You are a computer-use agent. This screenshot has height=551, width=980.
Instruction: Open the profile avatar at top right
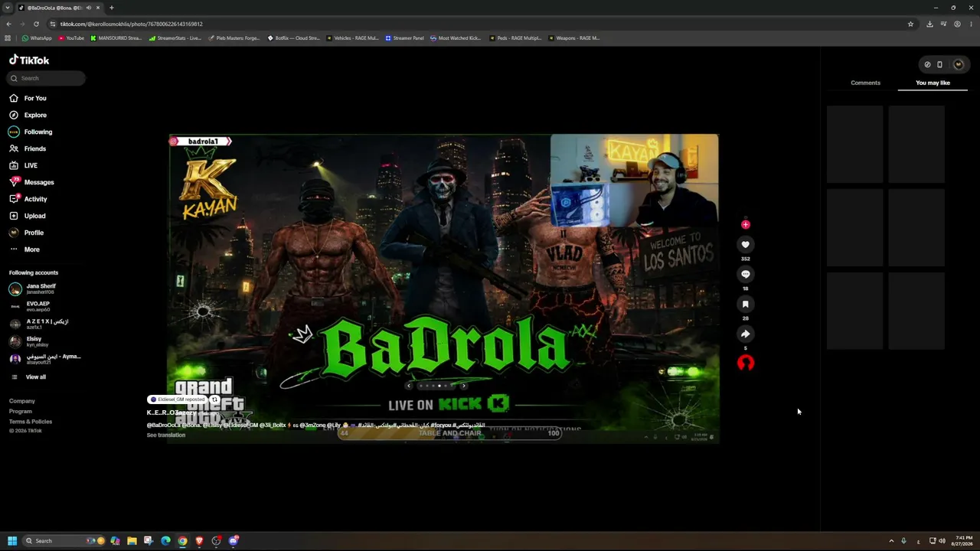coord(959,64)
